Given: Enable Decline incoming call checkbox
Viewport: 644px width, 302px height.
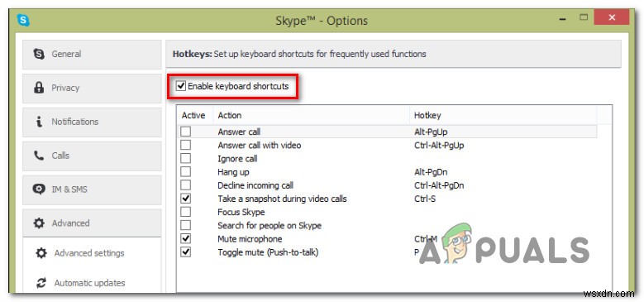Looking at the screenshot, I should click(186, 185).
